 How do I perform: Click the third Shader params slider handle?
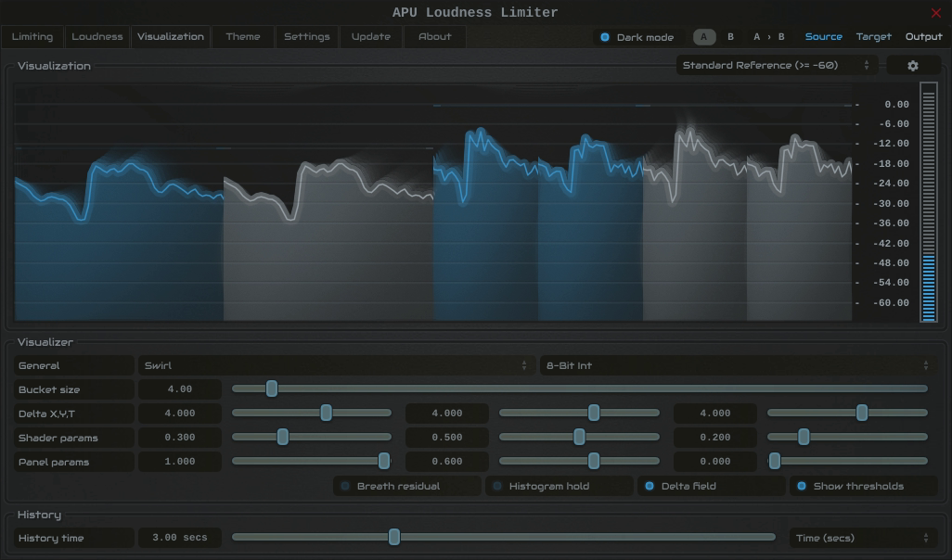pos(804,437)
